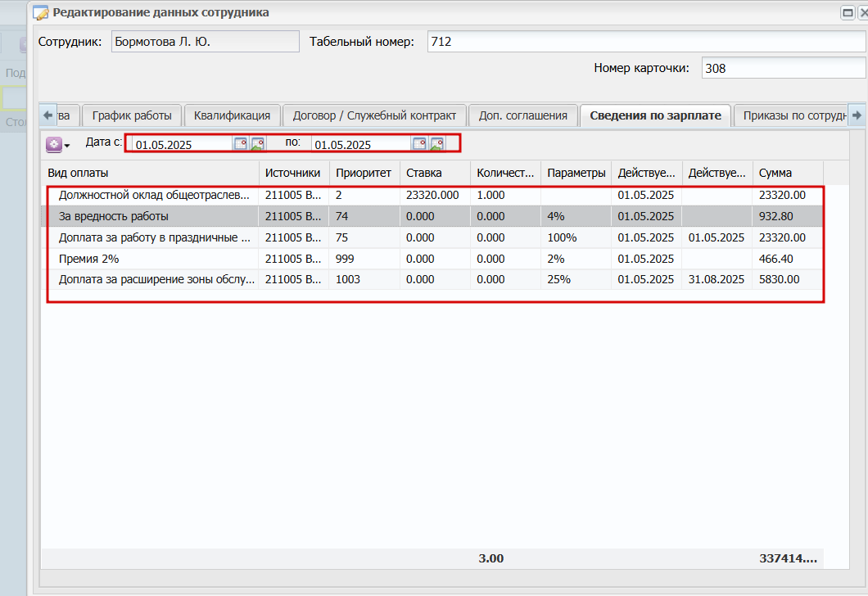The height and width of the screenshot is (596, 868).
Task: Select the Доп. соглашения tab
Action: tap(523, 115)
